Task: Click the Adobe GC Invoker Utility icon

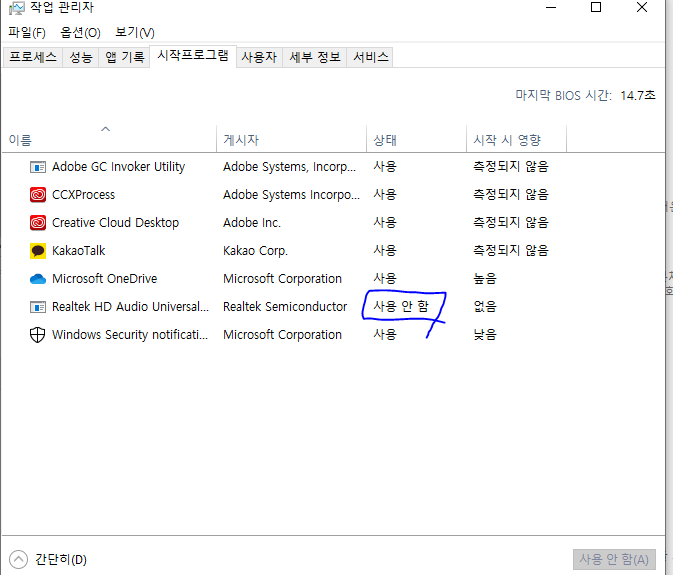Action: (38, 167)
